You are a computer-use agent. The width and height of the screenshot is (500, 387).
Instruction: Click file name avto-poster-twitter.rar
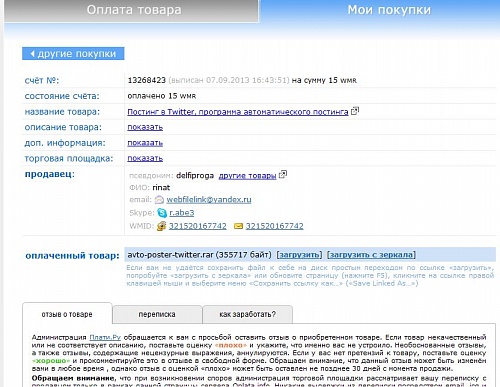(170, 255)
